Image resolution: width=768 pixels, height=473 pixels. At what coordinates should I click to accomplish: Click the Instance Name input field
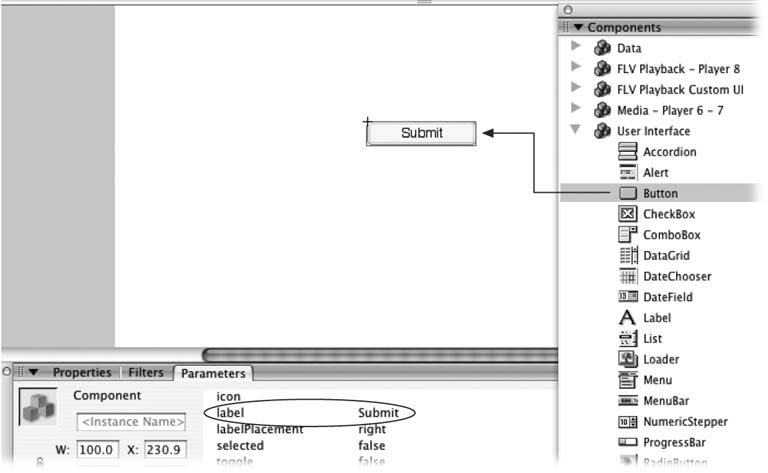point(131,422)
